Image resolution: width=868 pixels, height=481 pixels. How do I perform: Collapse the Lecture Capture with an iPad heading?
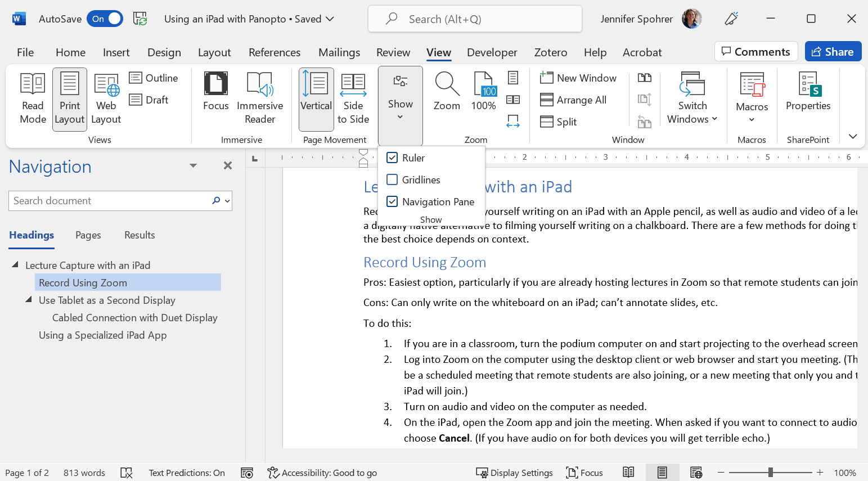(15, 264)
